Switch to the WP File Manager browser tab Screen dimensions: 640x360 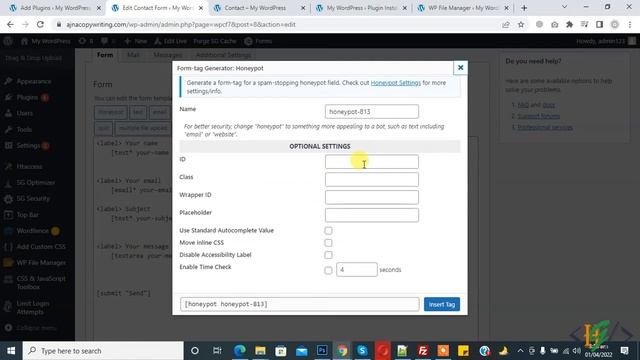pos(463,8)
